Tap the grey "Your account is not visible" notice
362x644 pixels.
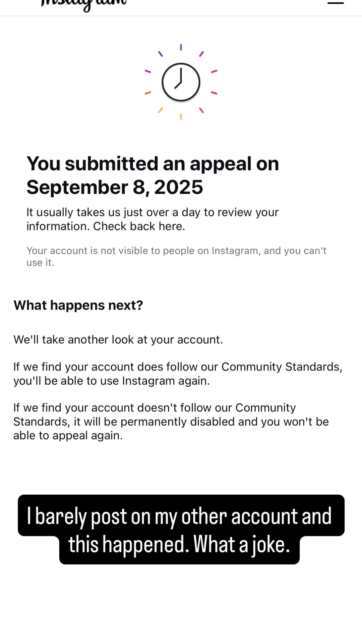[x=177, y=256]
